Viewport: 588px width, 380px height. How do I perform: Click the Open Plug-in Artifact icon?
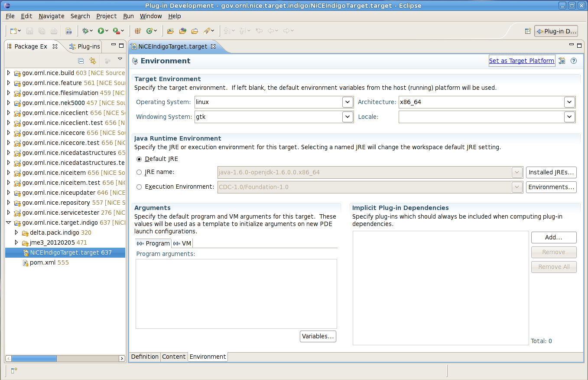(170, 31)
